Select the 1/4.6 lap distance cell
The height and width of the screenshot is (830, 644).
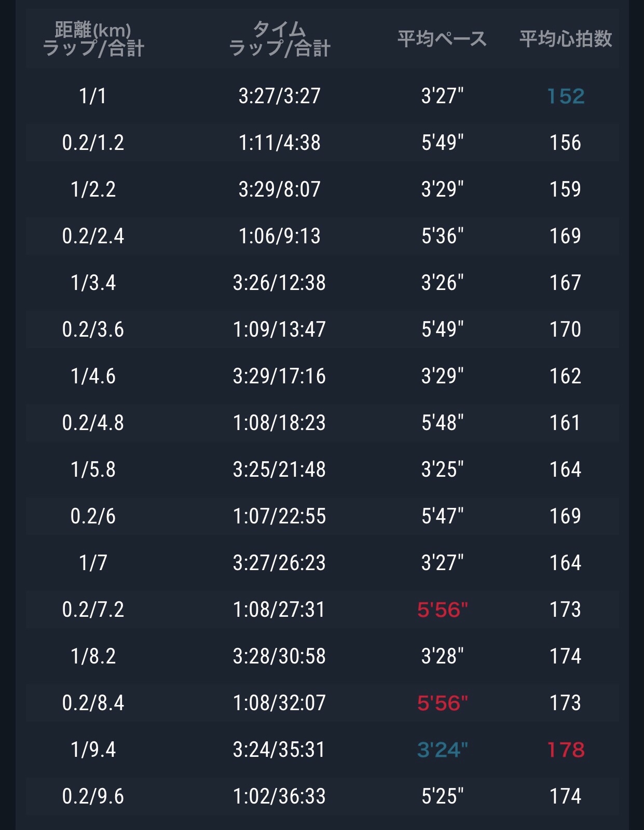point(93,376)
